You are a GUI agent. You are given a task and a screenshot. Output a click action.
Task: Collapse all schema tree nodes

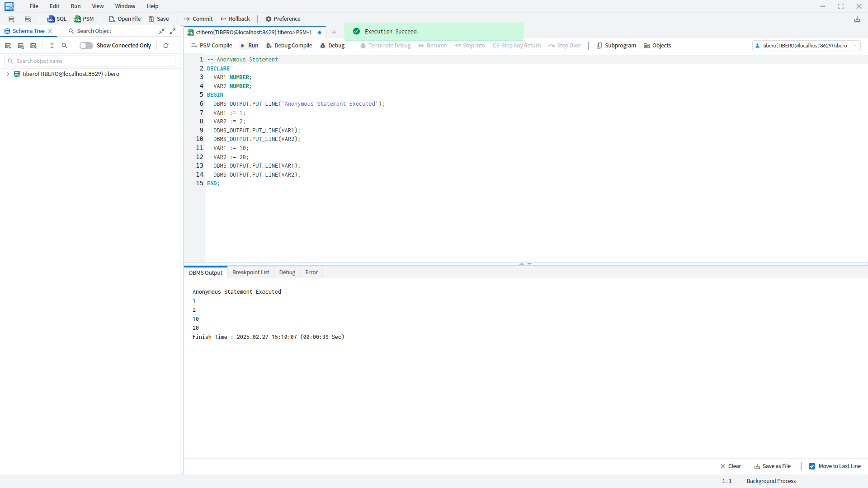52,46
